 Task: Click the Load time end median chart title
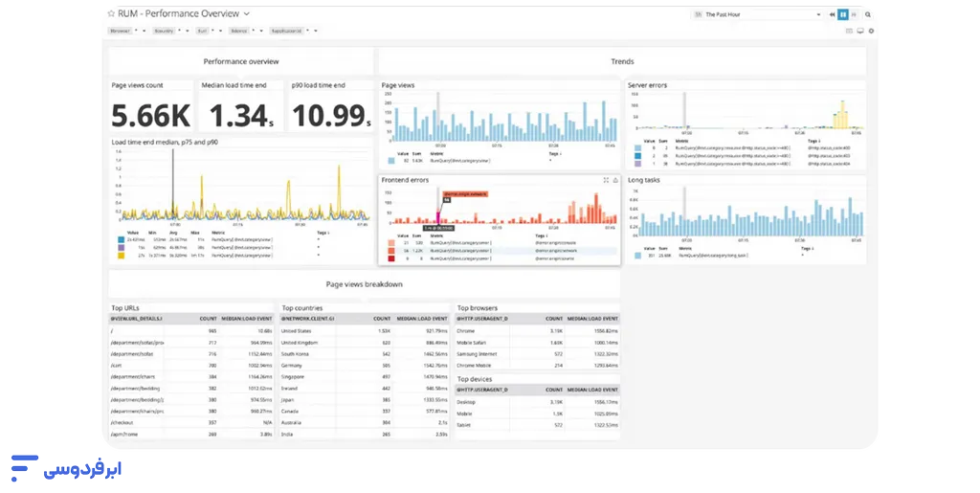pyautogui.click(x=165, y=142)
